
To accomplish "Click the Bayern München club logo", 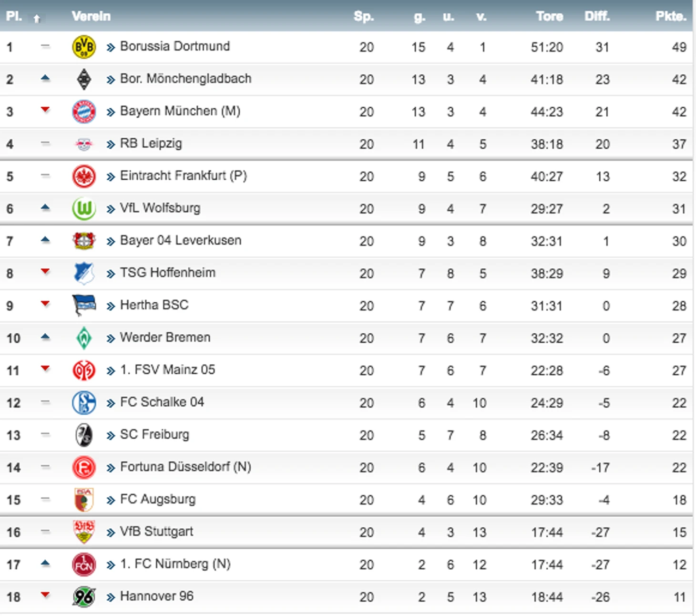I will 84,112.
